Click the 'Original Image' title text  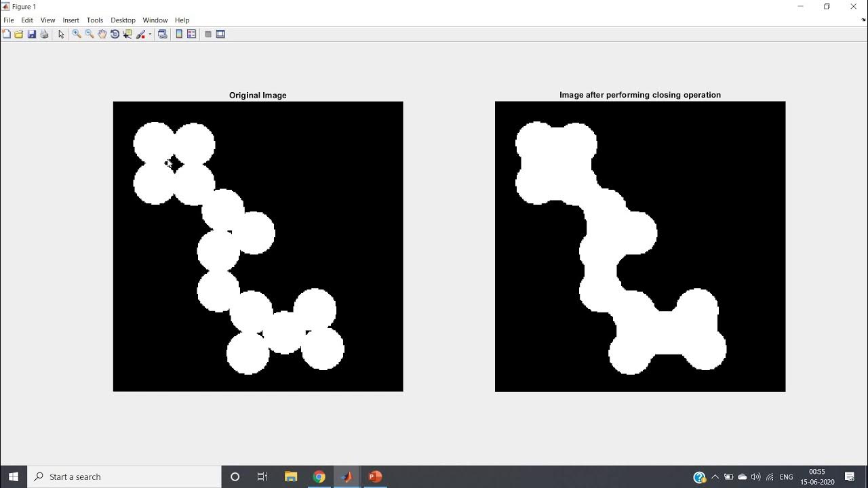click(x=258, y=96)
